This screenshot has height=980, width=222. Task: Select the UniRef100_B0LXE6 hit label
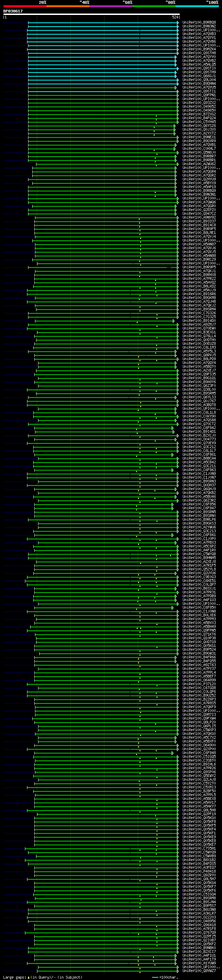pos(199,615)
